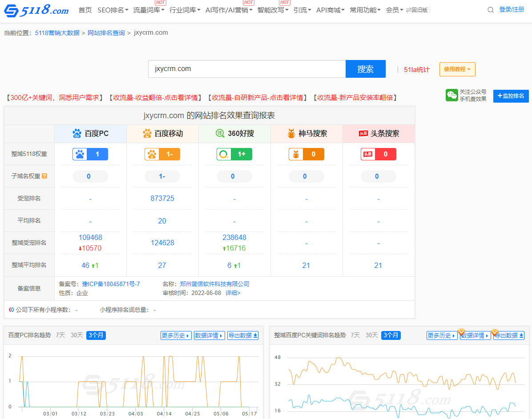Click the 网站排名查询 breadcrumb
The width and height of the screenshot is (532, 419).
click(106, 33)
